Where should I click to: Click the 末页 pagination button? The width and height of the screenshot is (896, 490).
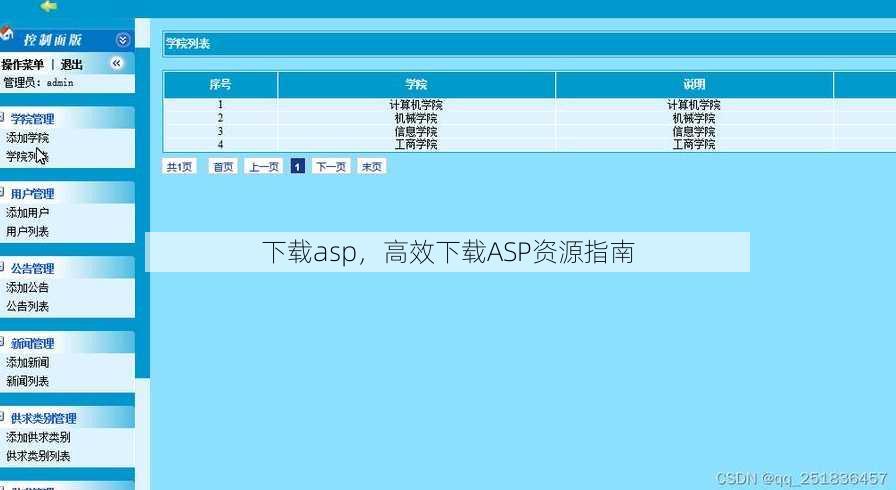coord(371,166)
